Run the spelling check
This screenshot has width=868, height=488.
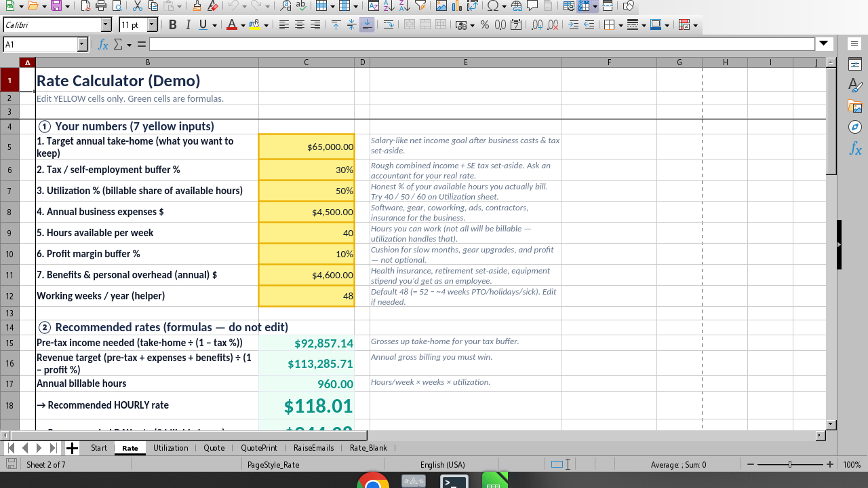(301, 6)
